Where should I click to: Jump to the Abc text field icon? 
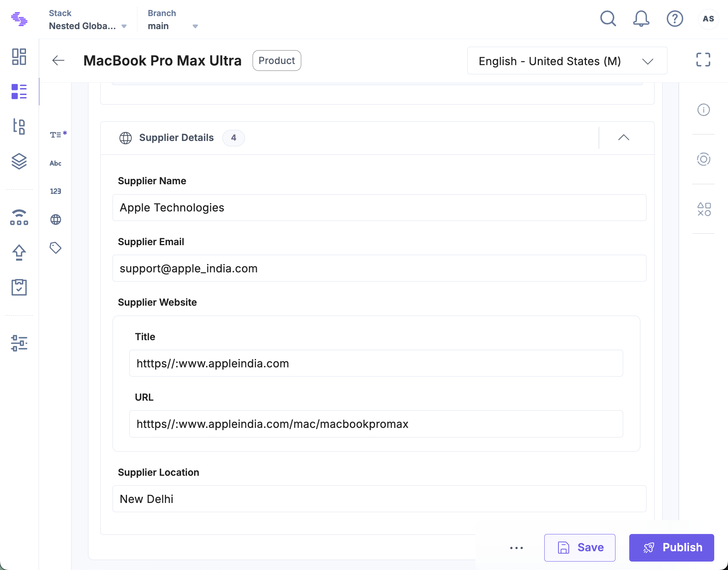55,163
